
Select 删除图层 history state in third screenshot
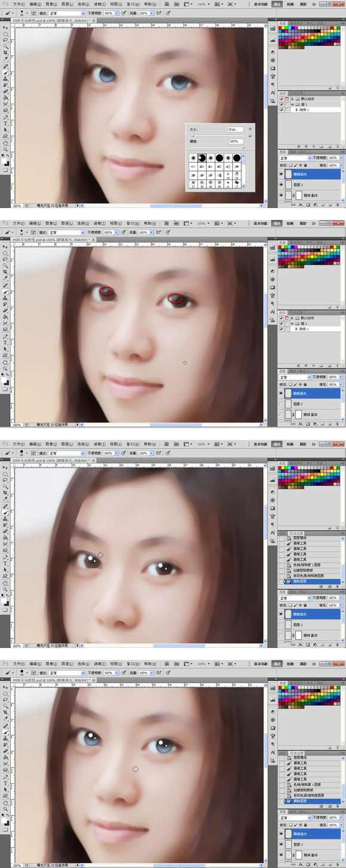point(310,581)
